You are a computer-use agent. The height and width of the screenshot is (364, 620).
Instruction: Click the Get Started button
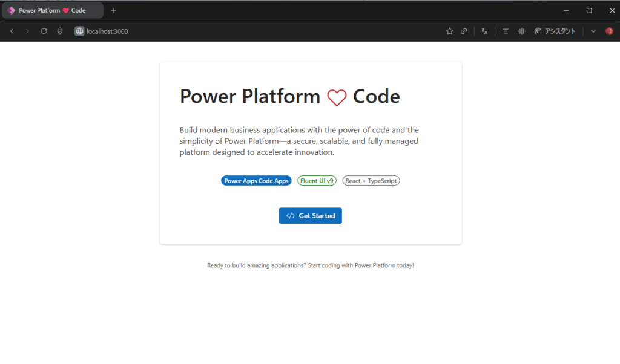pyautogui.click(x=311, y=215)
